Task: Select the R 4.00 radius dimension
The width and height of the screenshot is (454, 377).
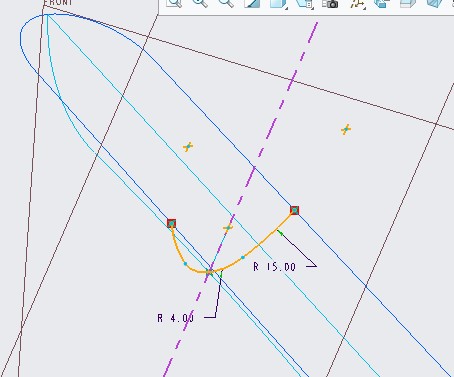Action: click(175, 318)
